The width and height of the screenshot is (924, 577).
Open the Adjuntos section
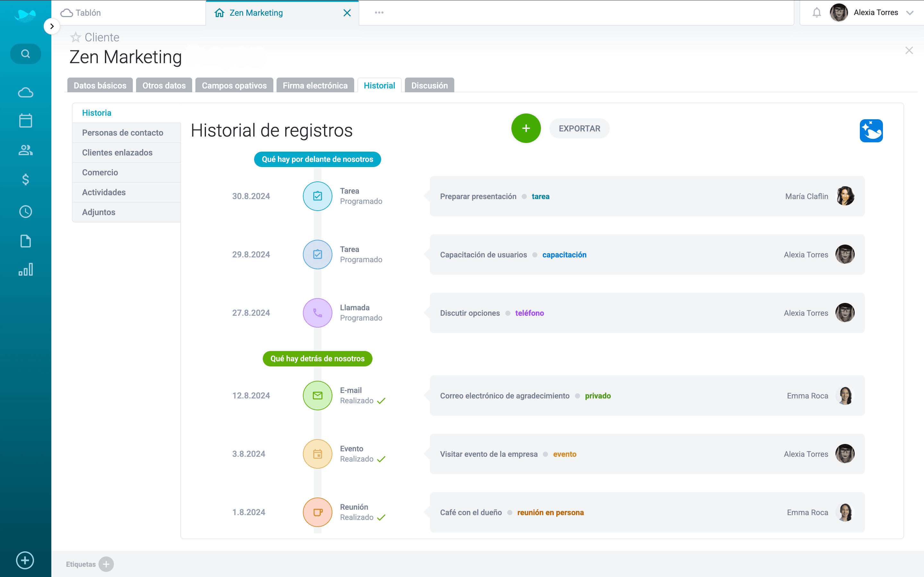point(98,212)
